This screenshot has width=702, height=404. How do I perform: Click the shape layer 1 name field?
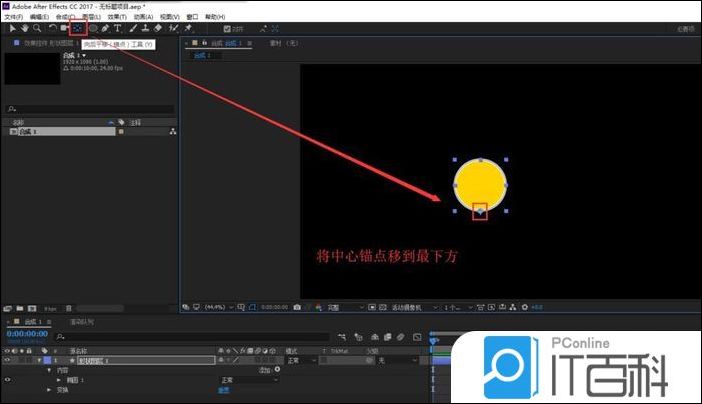click(x=146, y=360)
